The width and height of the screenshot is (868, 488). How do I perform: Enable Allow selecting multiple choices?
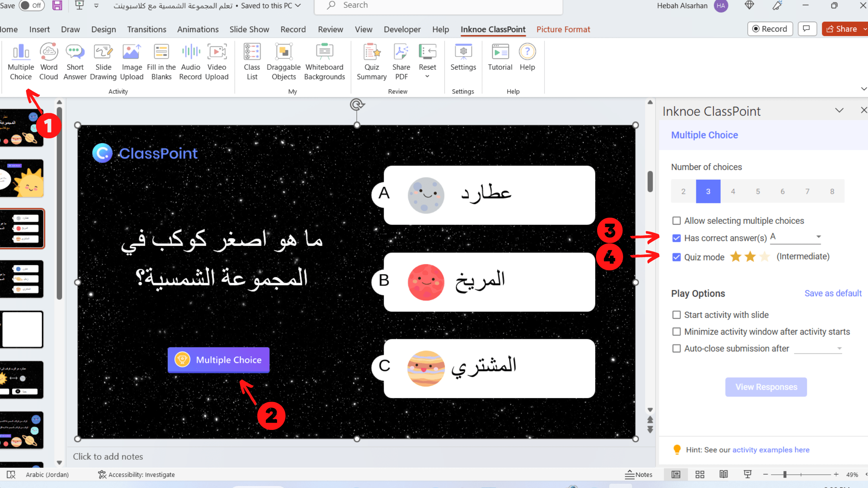pyautogui.click(x=675, y=220)
